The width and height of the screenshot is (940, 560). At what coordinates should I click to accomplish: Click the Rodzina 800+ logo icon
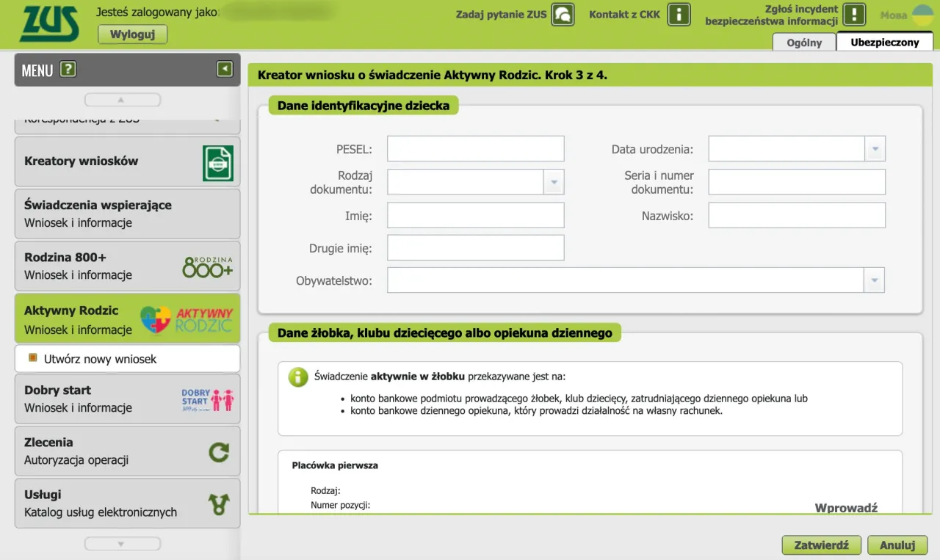[207, 266]
